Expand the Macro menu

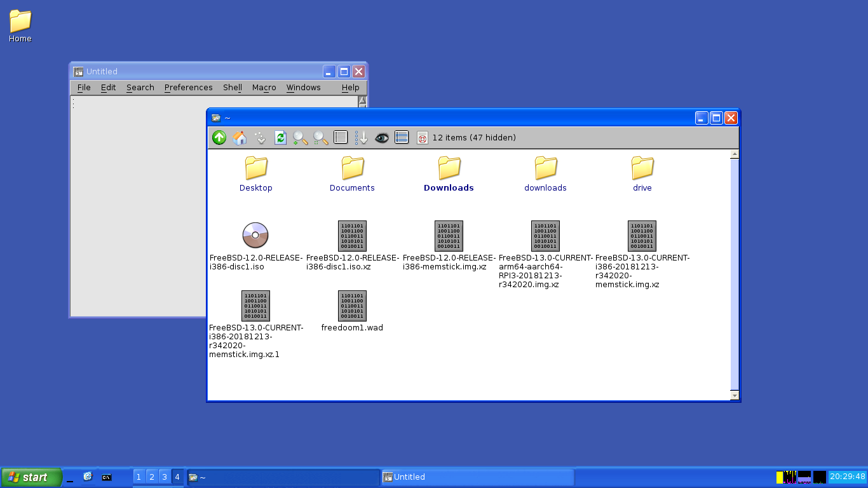pos(264,88)
